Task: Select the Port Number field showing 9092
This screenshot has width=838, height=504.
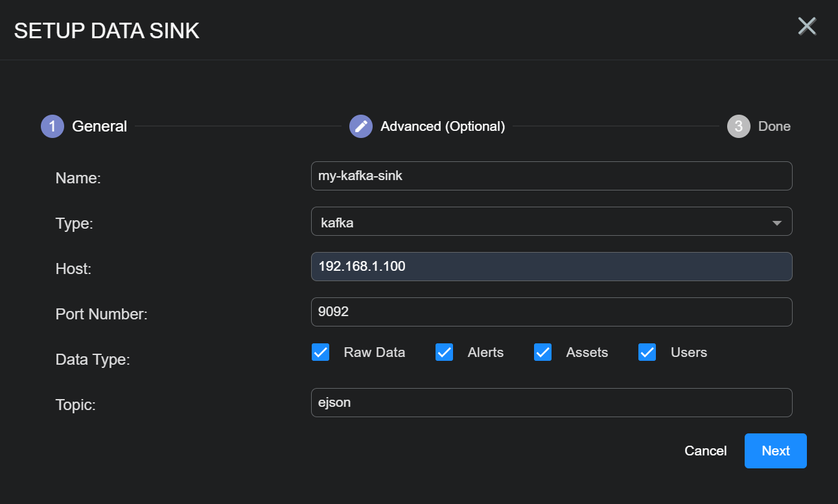Action: [x=551, y=312]
